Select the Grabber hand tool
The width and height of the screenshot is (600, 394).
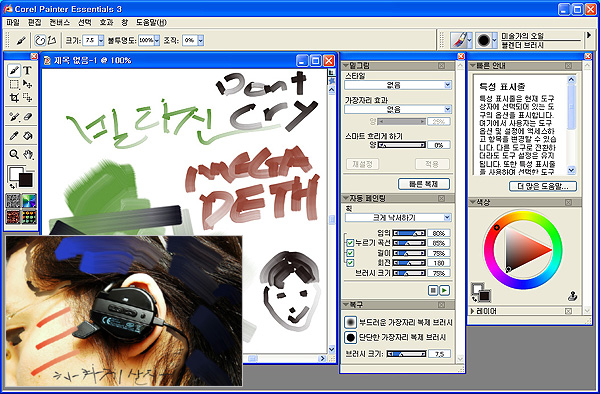pyautogui.click(x=27, y=155)
